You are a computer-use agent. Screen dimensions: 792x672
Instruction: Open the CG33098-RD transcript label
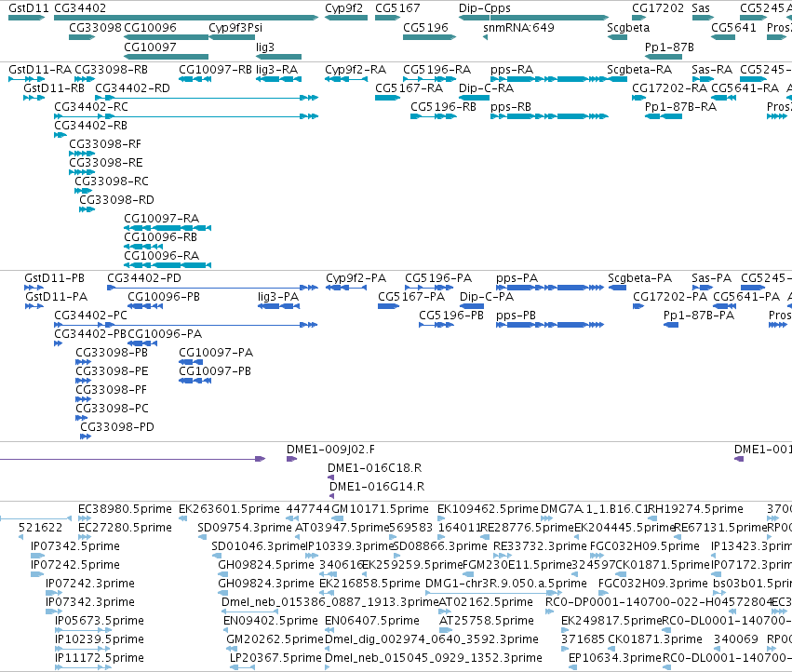coord(116,199)
